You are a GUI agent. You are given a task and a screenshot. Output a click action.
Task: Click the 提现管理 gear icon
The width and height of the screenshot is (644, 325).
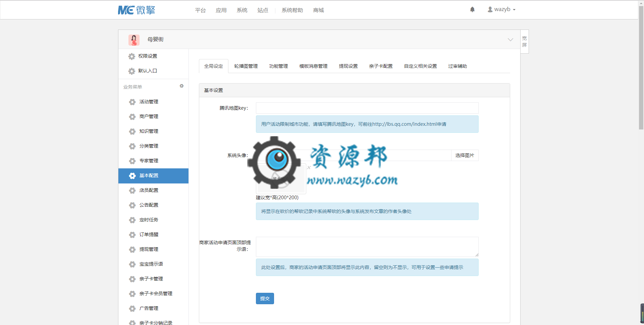[132, 250]
